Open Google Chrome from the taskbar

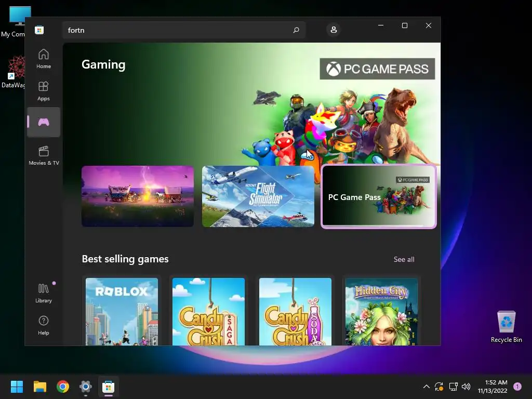(x=63, y=387)
